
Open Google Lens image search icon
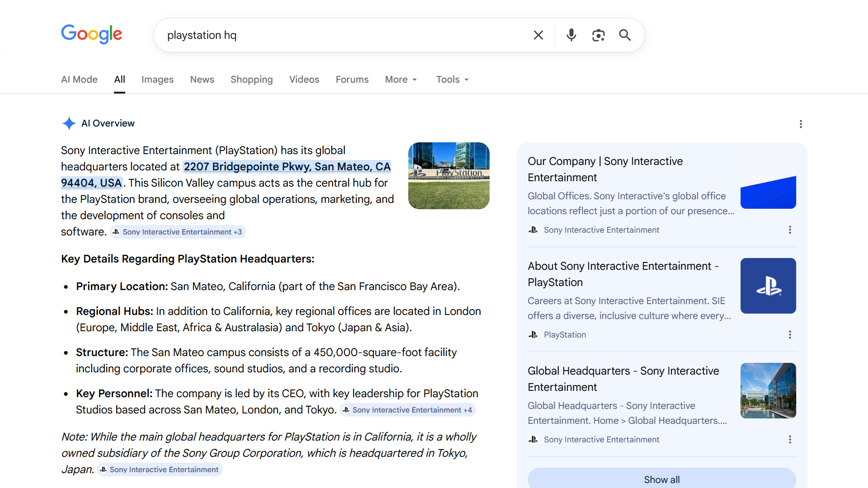[x=598, y=35]
